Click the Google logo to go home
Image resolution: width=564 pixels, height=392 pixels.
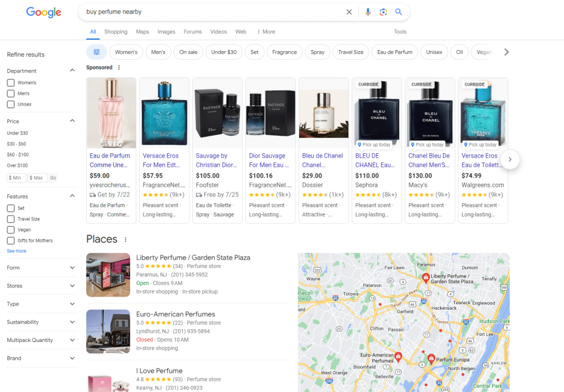[43, 12]
